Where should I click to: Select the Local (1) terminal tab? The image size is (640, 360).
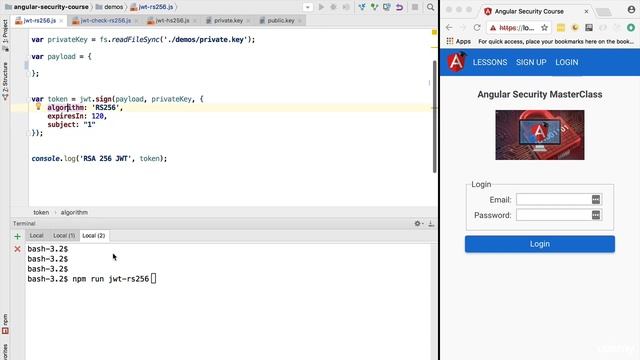(64, 236)
